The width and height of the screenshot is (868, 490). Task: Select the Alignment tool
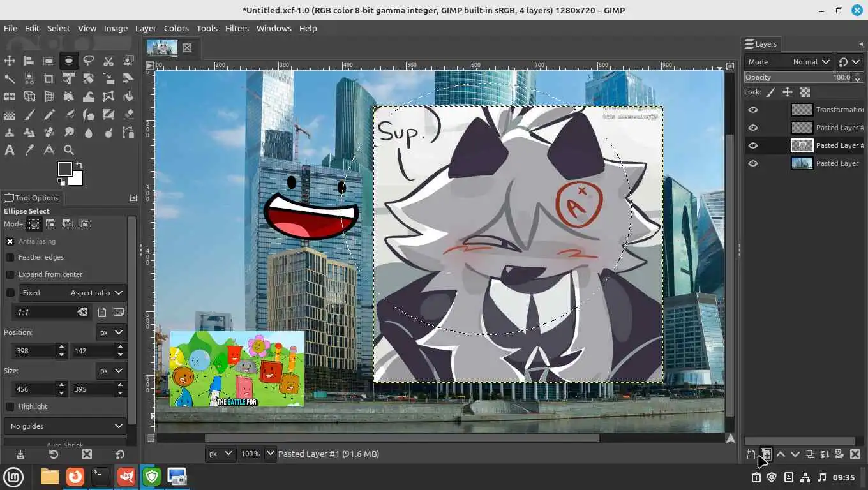point(29,61)
